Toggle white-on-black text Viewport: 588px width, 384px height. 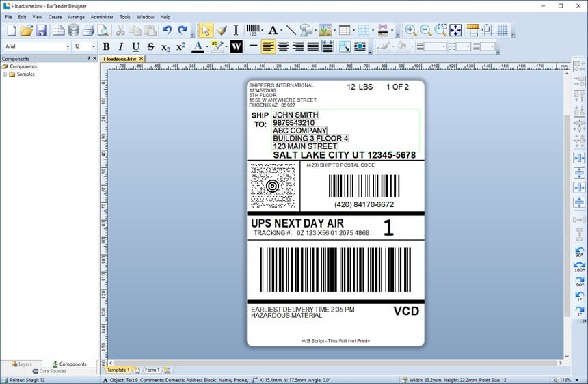(x=237, y=46)
